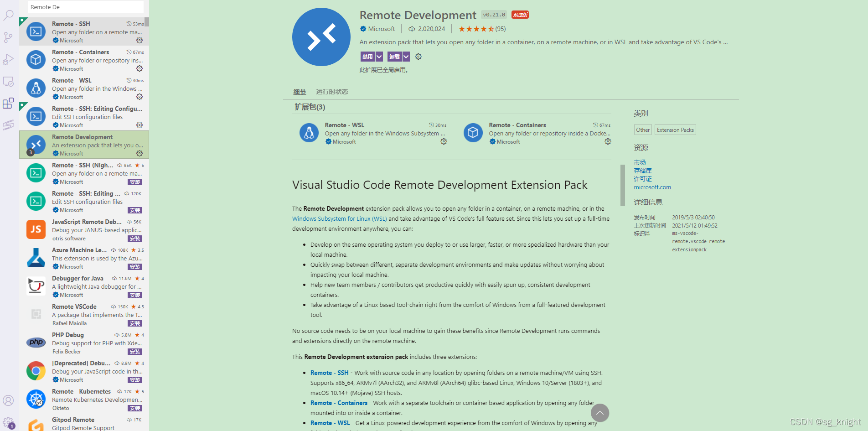
Task: Install Azure Machine Learning extension
Action: coord(135,267)
